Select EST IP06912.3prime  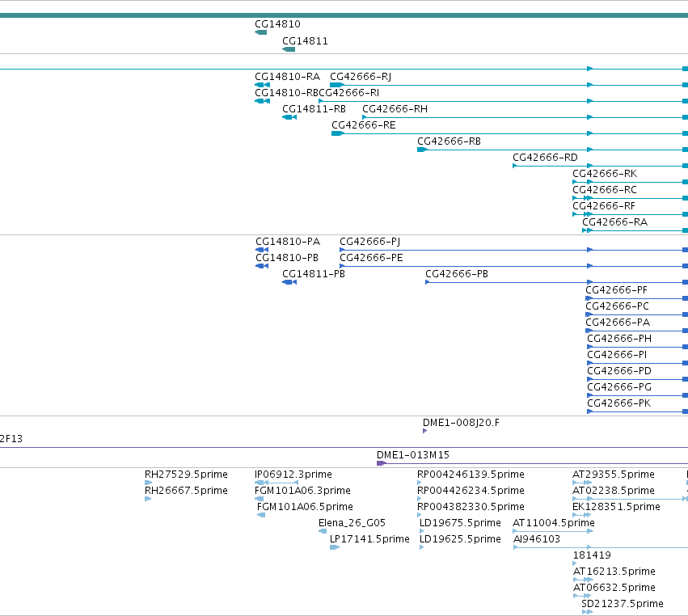point(293,475)
